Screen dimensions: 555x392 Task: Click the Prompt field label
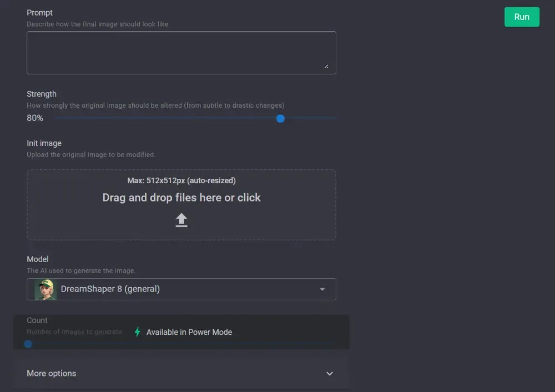[39, 13]
